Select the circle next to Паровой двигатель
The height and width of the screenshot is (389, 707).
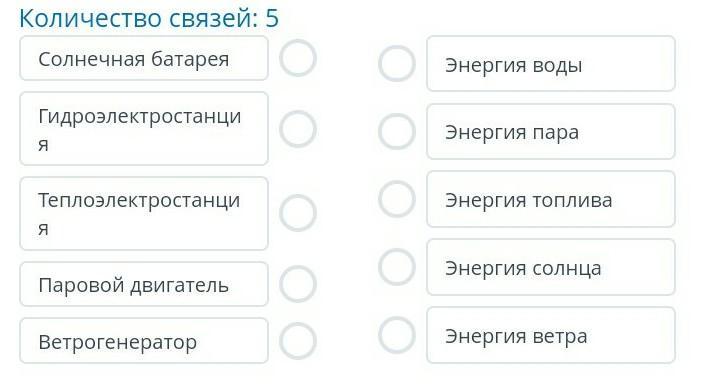pyautogui.click(x=298, y=284)
